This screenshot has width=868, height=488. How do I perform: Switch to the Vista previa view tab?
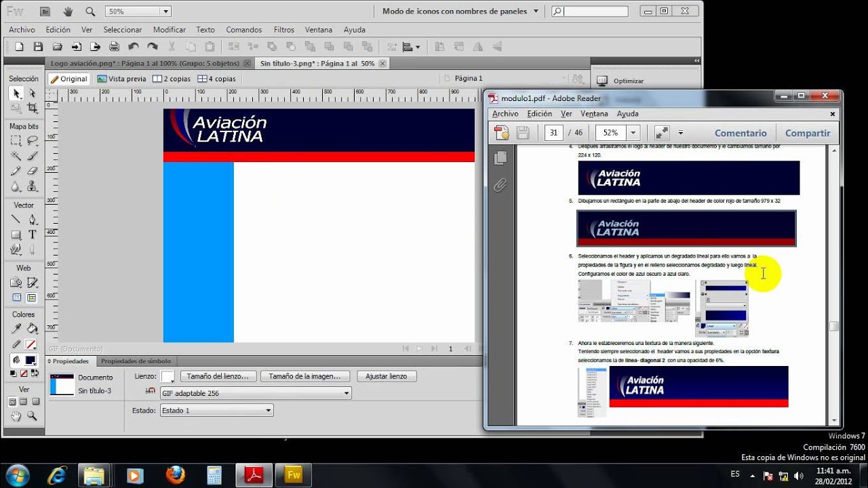tap(122, 79)
